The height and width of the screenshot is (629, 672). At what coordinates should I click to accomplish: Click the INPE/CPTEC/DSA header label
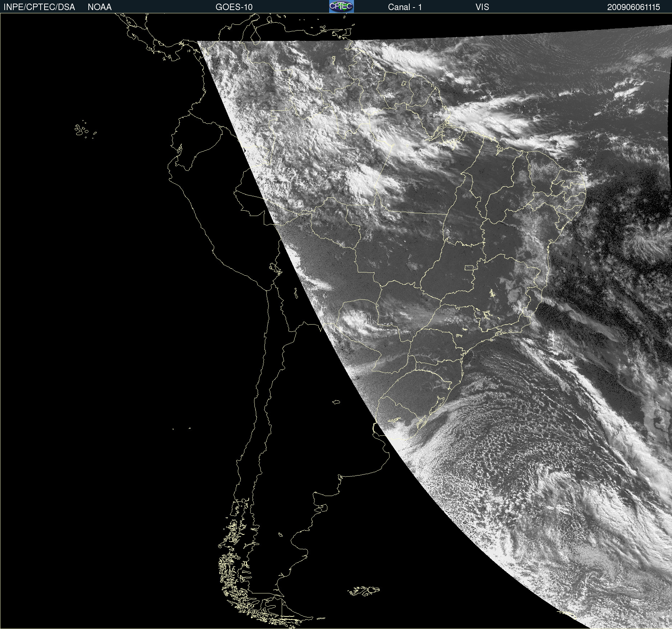(39, 7)
